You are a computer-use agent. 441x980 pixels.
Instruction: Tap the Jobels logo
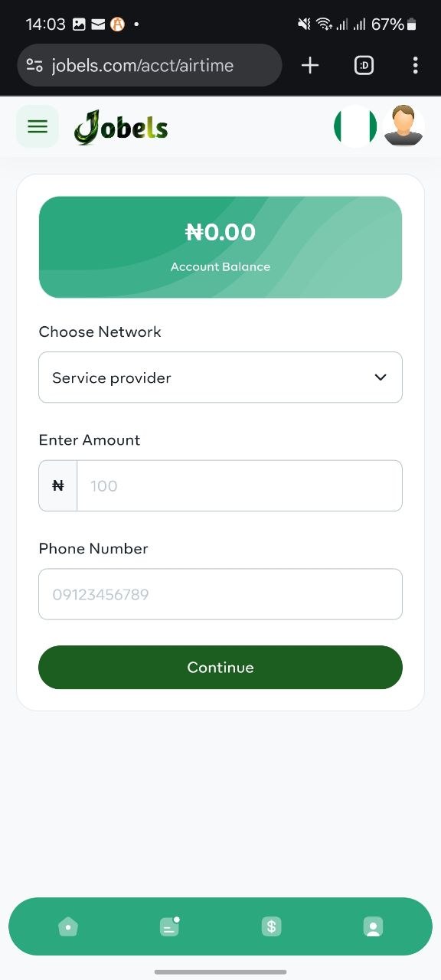tap(121, 127)
